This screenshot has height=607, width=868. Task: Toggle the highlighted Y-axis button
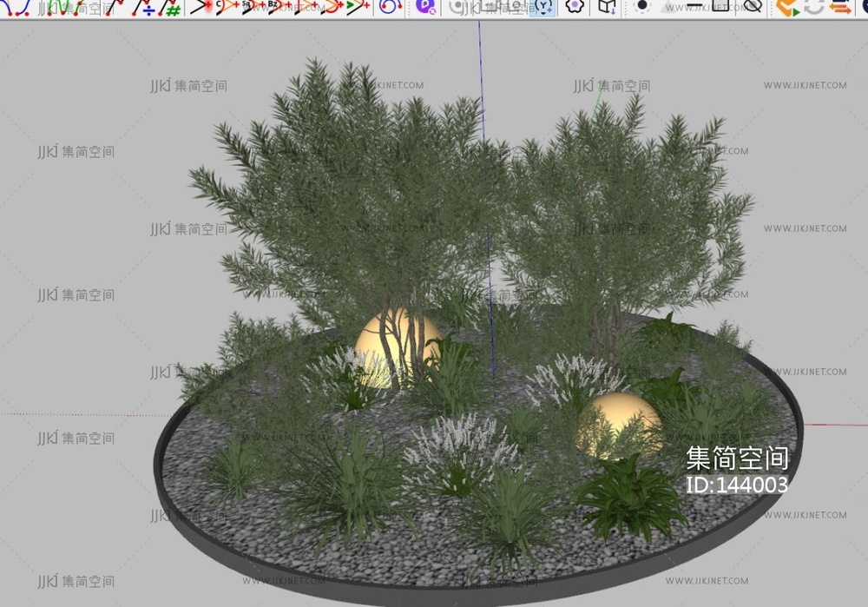[542, 7]
